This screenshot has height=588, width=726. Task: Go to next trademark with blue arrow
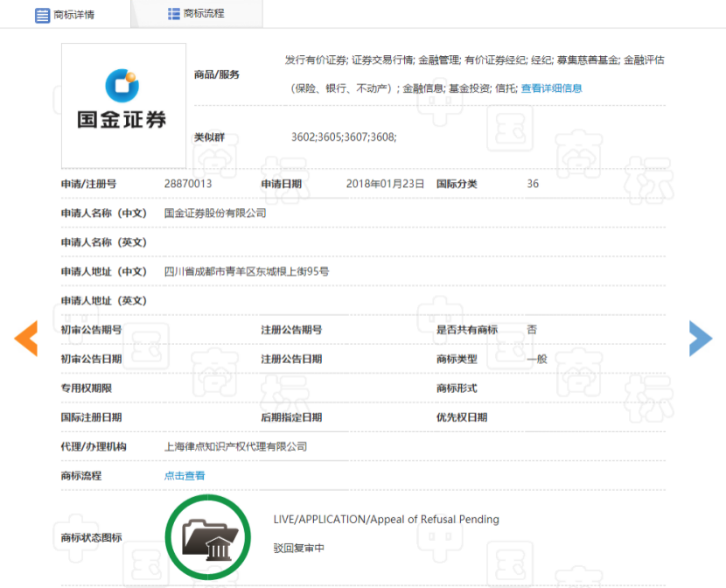click(x=701, y=339)
